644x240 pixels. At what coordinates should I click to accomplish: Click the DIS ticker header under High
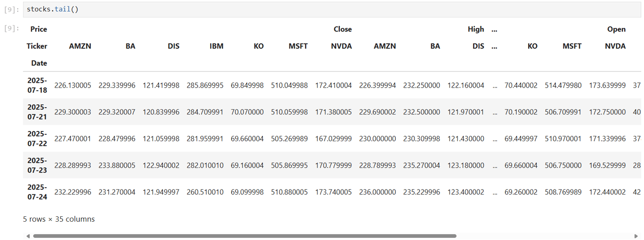coord(479,46)
